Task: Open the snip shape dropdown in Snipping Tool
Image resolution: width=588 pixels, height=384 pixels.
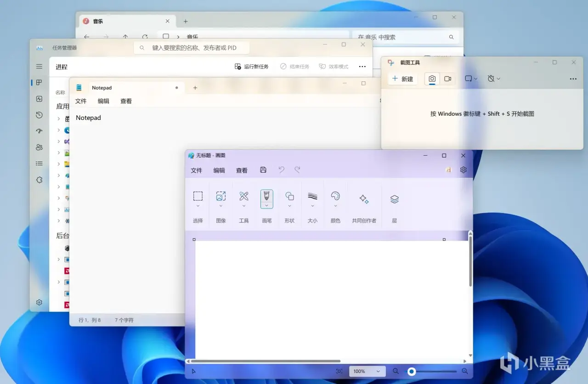Action: [x=471, y=79]
